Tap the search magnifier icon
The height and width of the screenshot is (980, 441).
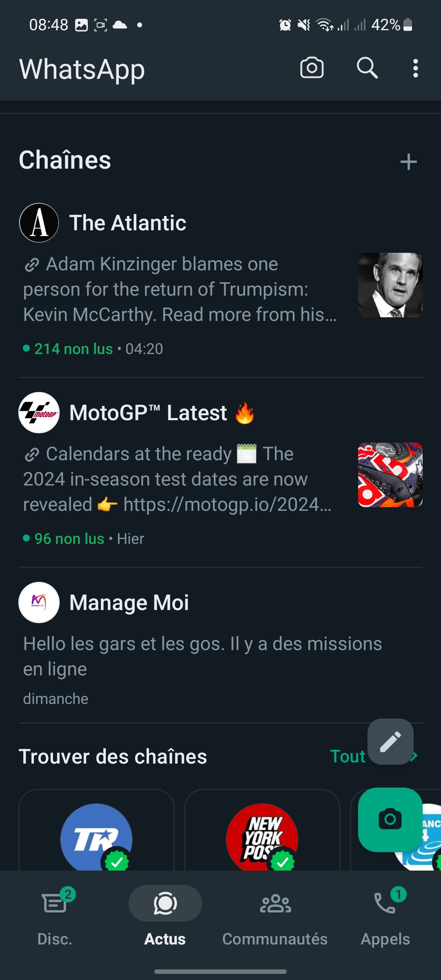tap(367, 68)
